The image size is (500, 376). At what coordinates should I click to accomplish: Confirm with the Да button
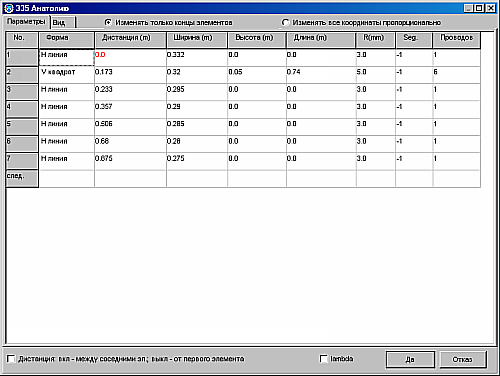pos(410,359)
